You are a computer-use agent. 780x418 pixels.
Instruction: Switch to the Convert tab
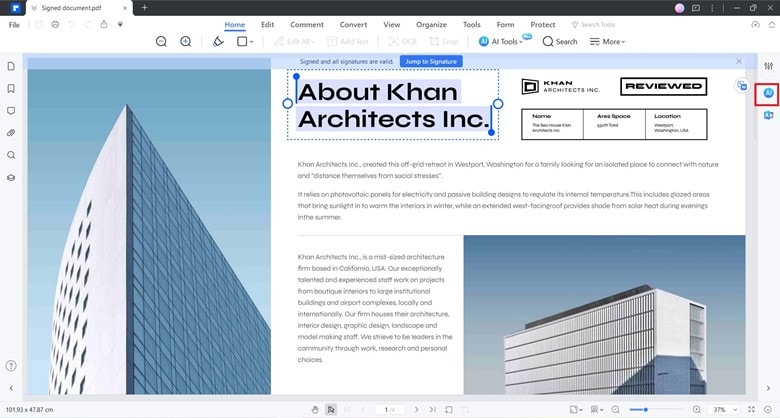point(353,24)
